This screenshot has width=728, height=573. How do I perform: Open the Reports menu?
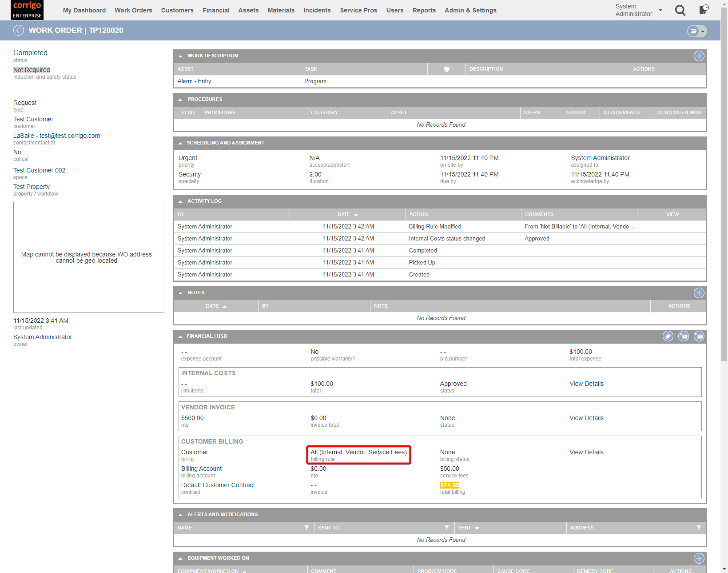coord(424,10)
